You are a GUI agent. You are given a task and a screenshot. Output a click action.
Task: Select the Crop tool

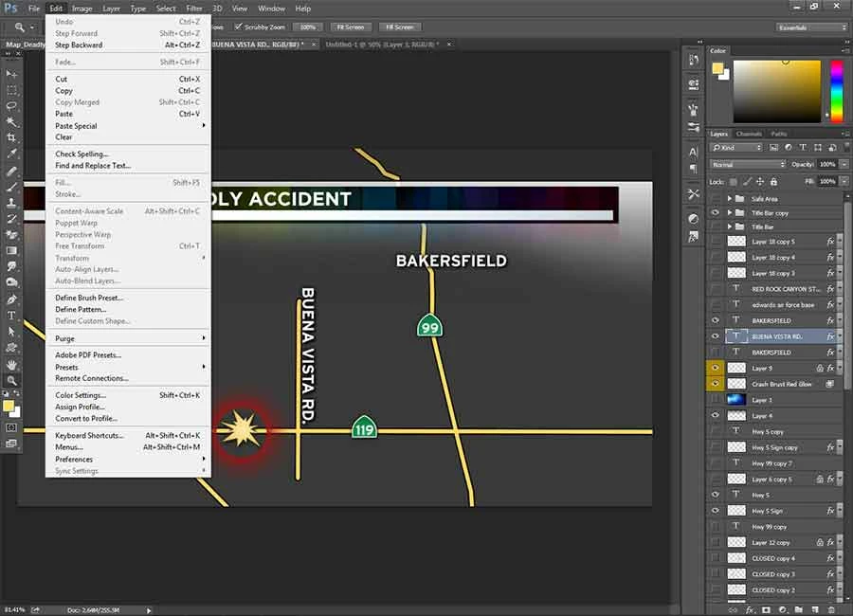click(x=11, y=137)
